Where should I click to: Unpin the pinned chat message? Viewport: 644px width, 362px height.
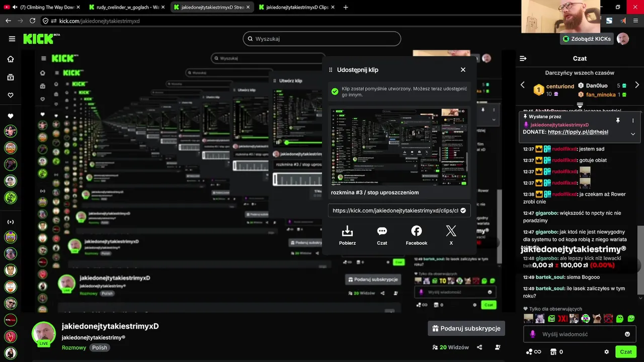618,121
